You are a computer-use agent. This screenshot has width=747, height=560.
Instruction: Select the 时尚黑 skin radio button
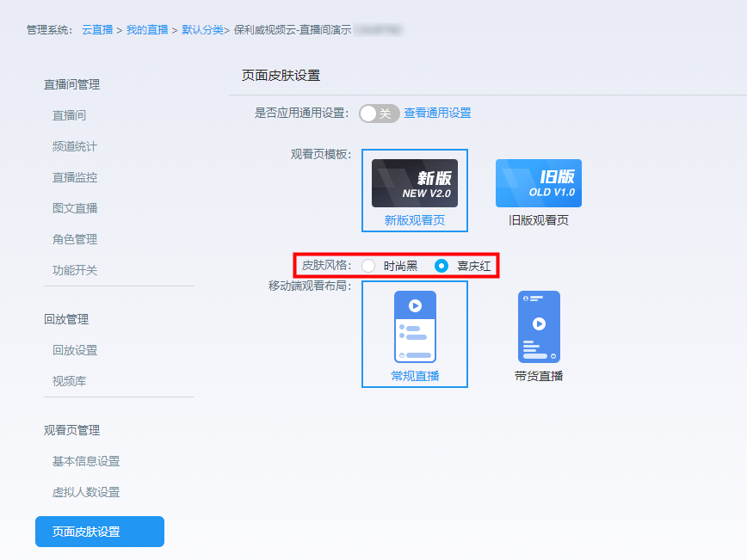coord(368,266)
